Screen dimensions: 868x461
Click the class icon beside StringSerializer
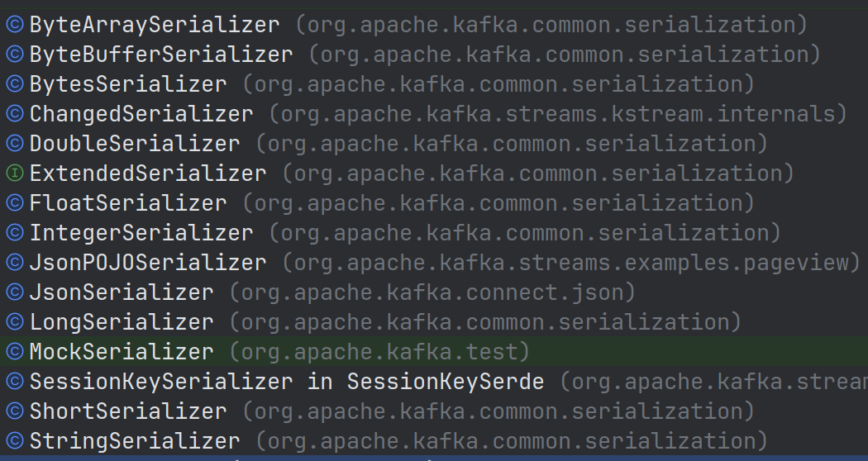point(15,441)
